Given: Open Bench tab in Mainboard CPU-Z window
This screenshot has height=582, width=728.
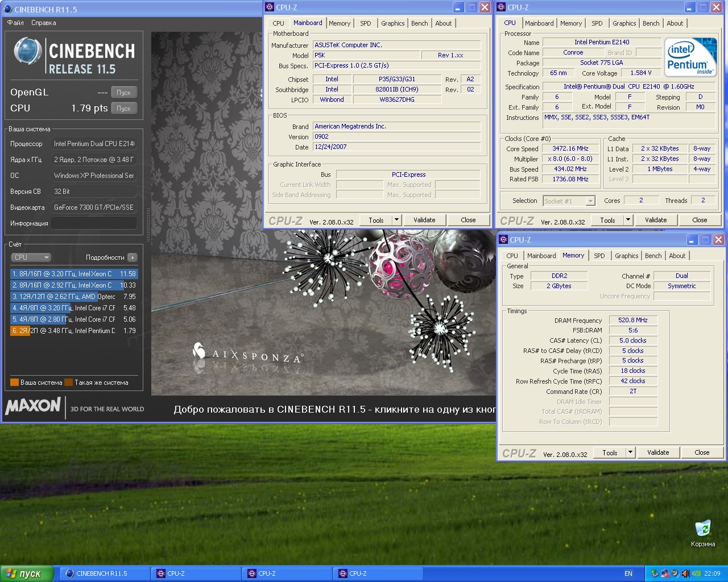Looking at the screenshot, I should coord(420,23).
